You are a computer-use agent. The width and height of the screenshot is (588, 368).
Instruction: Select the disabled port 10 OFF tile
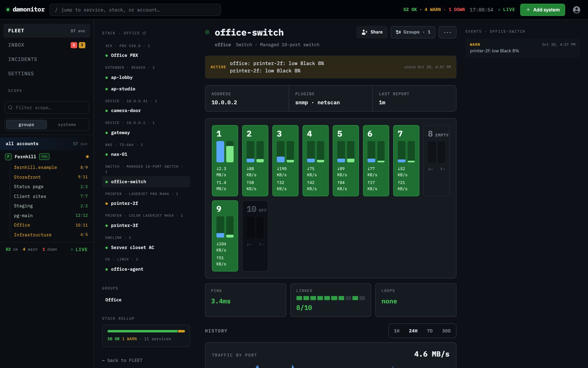coord(255,236)
